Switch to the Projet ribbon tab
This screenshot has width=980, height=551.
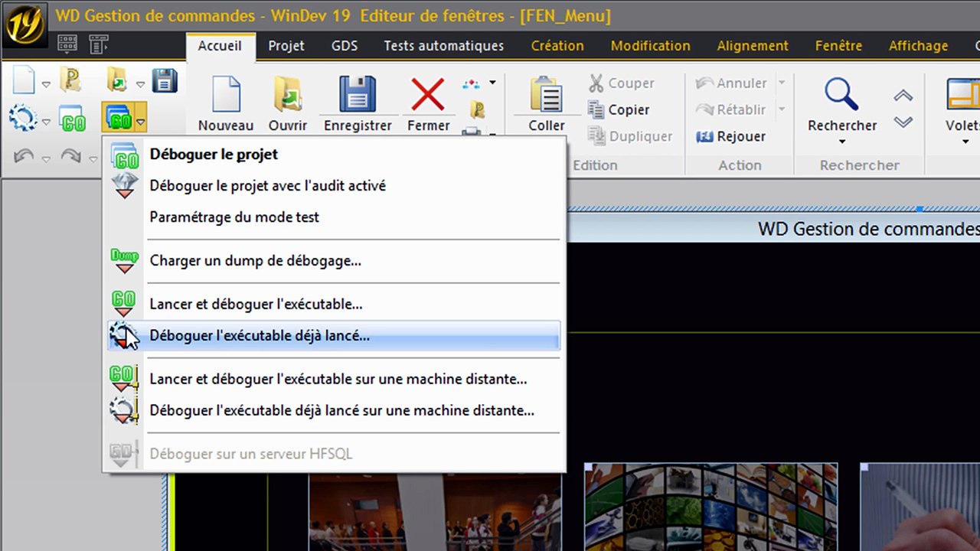coord(286,46)
